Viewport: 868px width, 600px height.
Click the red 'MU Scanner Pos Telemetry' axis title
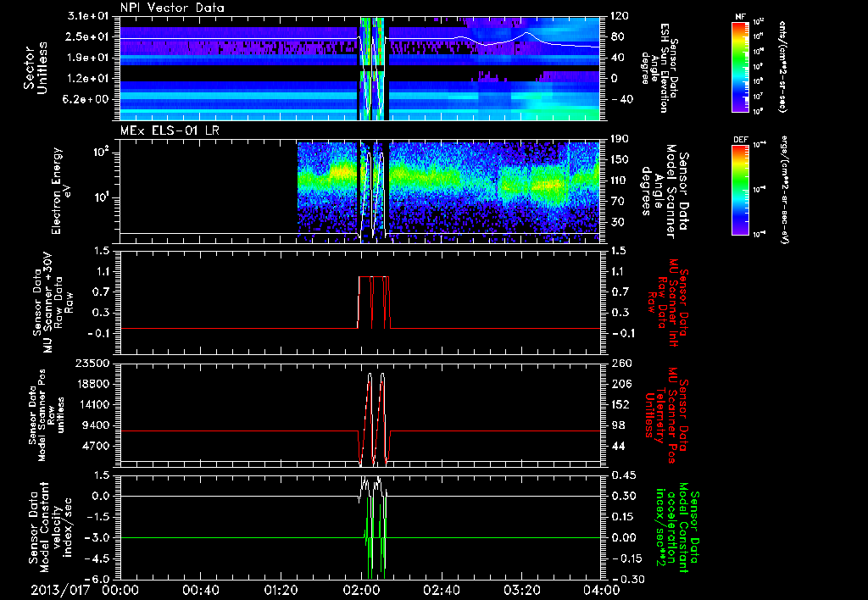(668, 415)
